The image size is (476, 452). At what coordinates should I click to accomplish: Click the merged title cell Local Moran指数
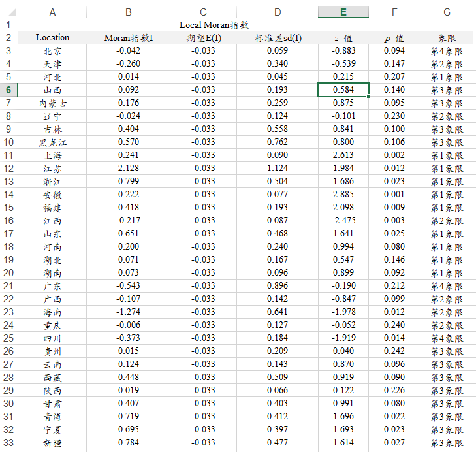tap(214, 25)
